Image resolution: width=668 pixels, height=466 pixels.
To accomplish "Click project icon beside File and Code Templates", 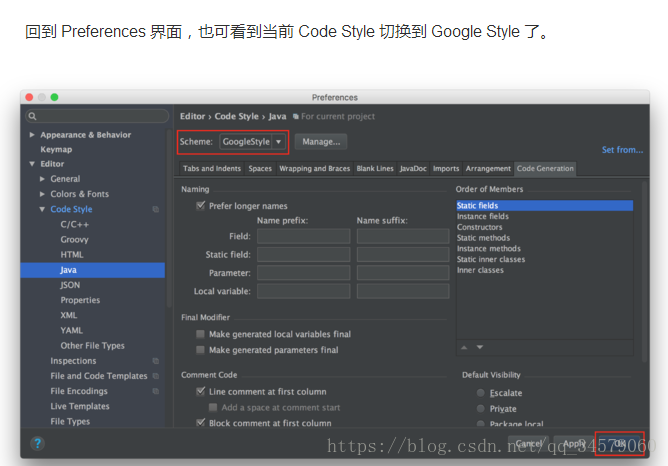I will pyautogui.click(x=156, y=376).
